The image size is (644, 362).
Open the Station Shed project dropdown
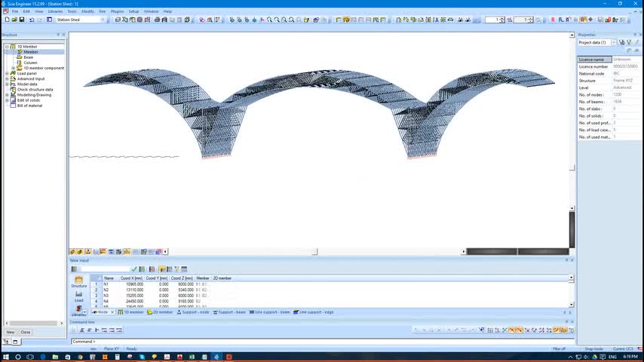(103, 20)
